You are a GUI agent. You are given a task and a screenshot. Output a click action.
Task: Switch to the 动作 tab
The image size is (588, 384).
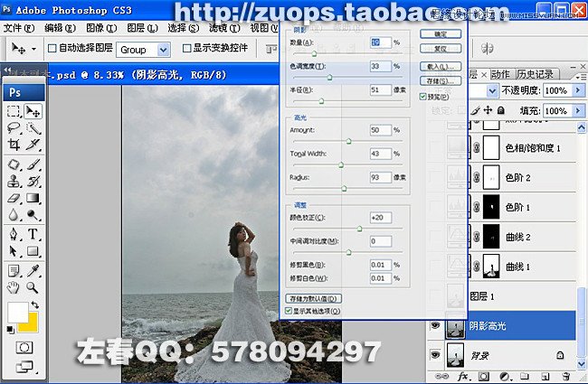500,74
